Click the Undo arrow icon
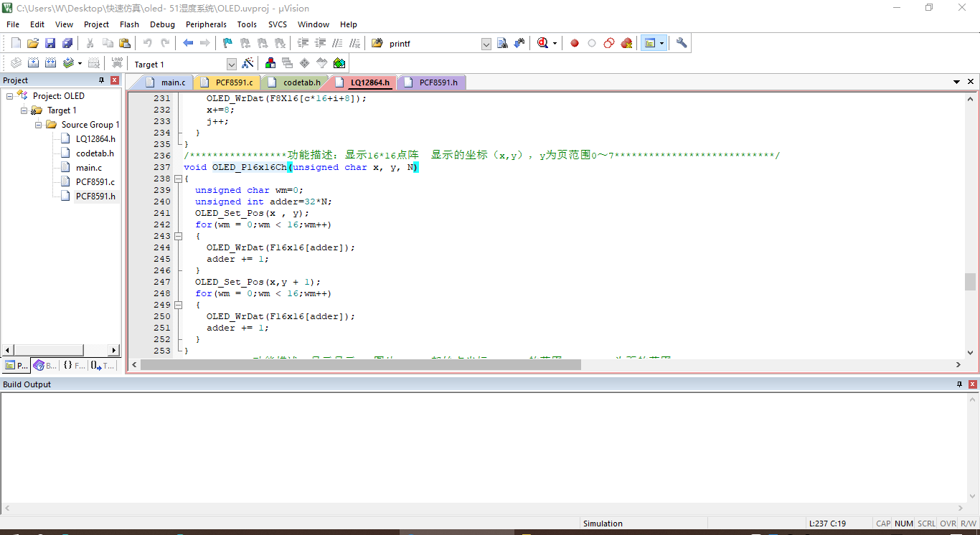This screenshot has width=980, height=535. [148, 43]
